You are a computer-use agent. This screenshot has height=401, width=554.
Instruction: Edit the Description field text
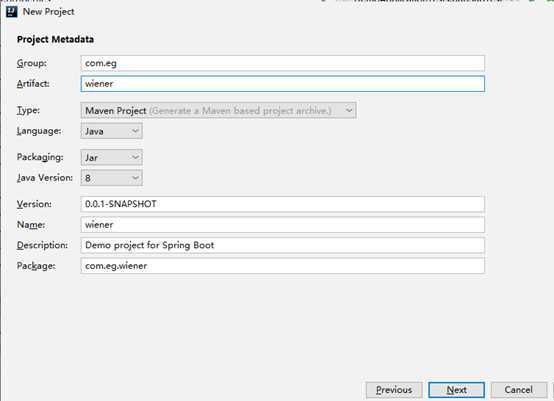pos(282,245)
